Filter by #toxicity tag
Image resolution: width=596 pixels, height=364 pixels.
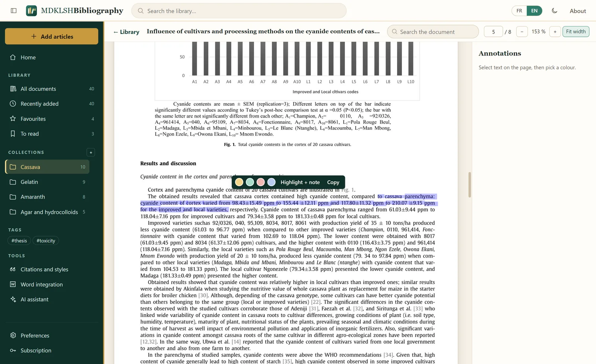coord(46,240)
